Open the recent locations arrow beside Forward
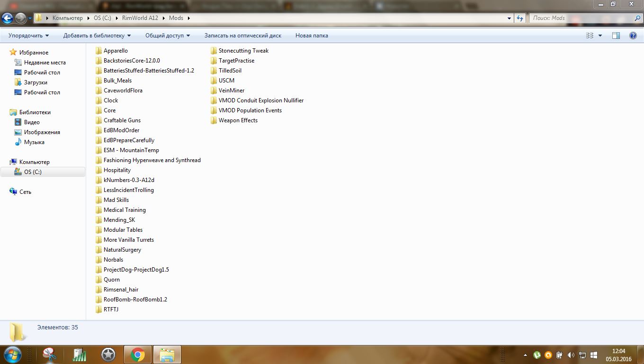 30,18
